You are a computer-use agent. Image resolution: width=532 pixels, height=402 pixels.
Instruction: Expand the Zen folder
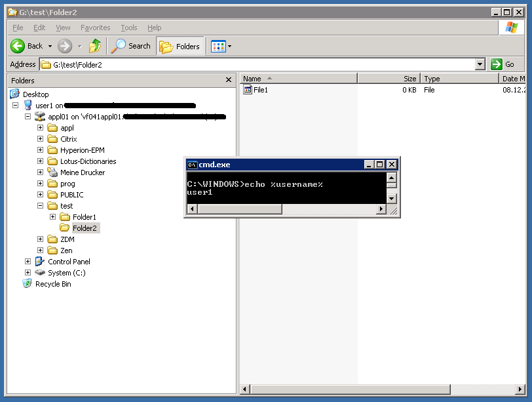[x=41, y=251]
